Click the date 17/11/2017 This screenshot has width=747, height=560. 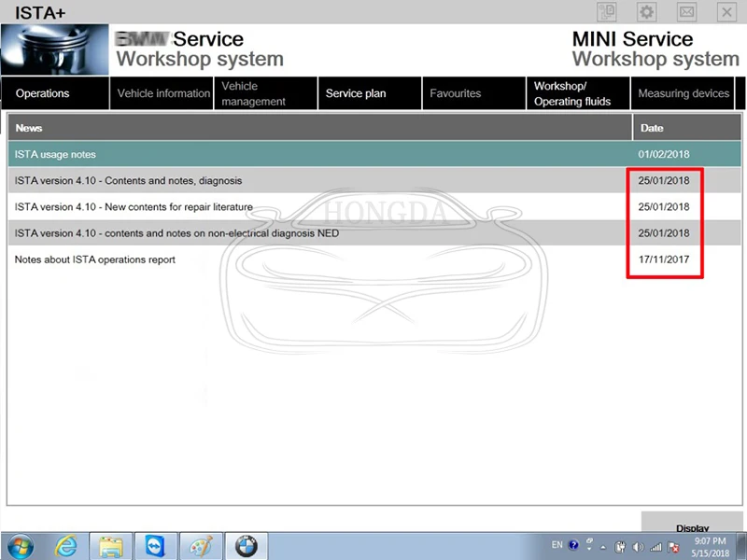click(x=664, y=259)
